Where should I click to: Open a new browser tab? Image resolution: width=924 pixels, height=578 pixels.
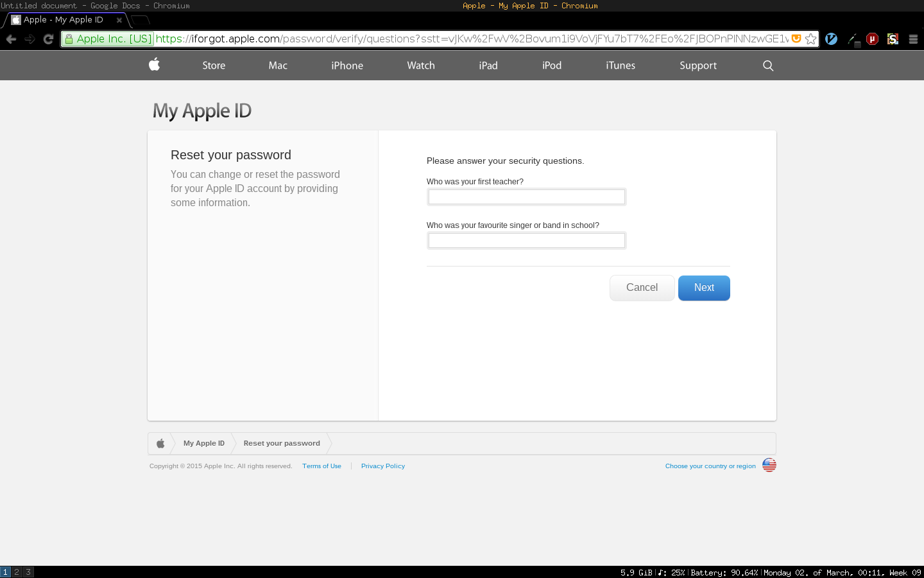(x=140, y=20)
